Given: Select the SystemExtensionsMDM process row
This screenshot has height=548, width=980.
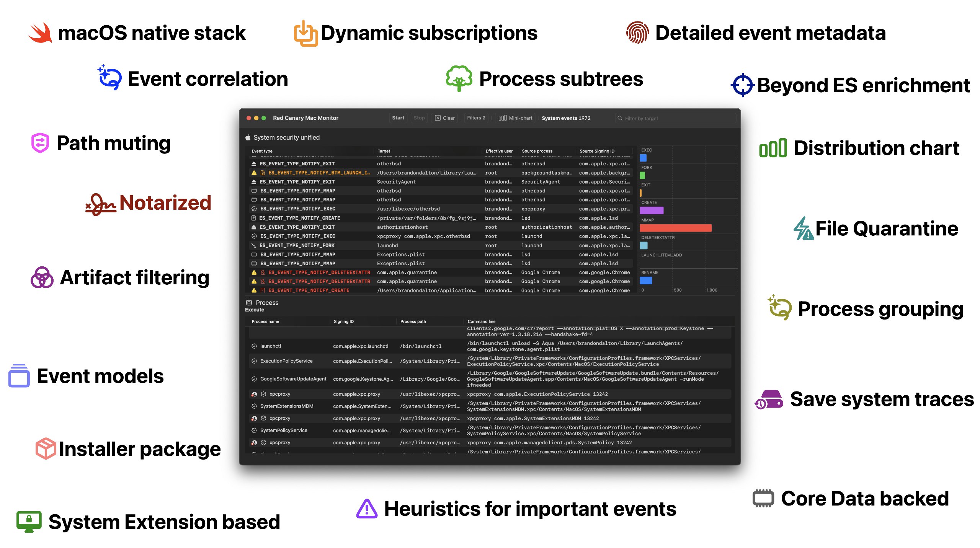Looking at the screenshot, I should pyautogui.click(x=490, y=406).
